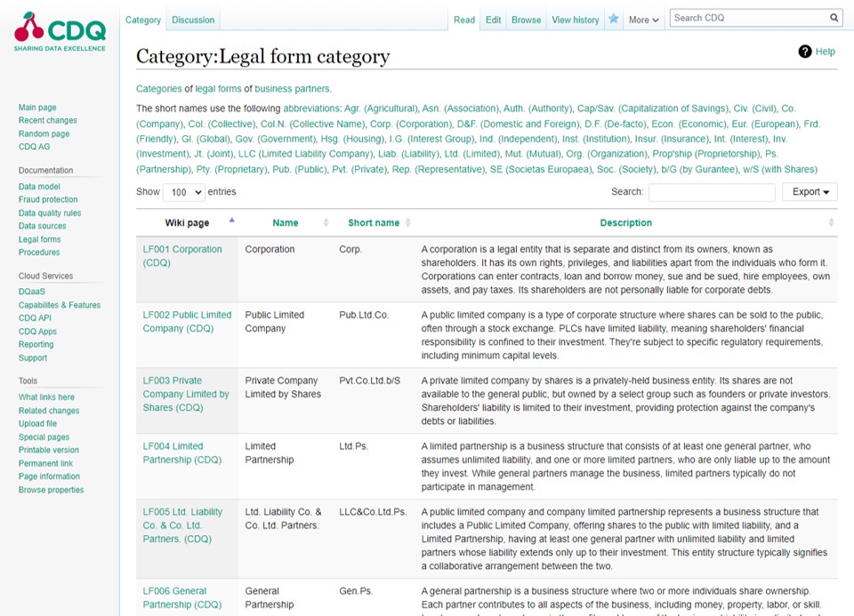Screen dimensions: 854x616
Task: Open Data sources link
Action: click(43, 226)
